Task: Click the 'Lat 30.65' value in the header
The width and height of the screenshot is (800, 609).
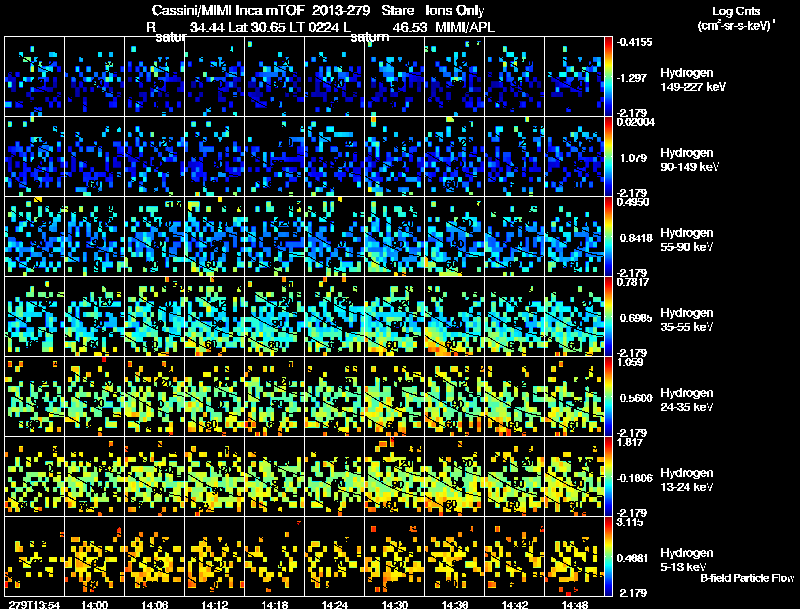Action: [x=256, y=27]
